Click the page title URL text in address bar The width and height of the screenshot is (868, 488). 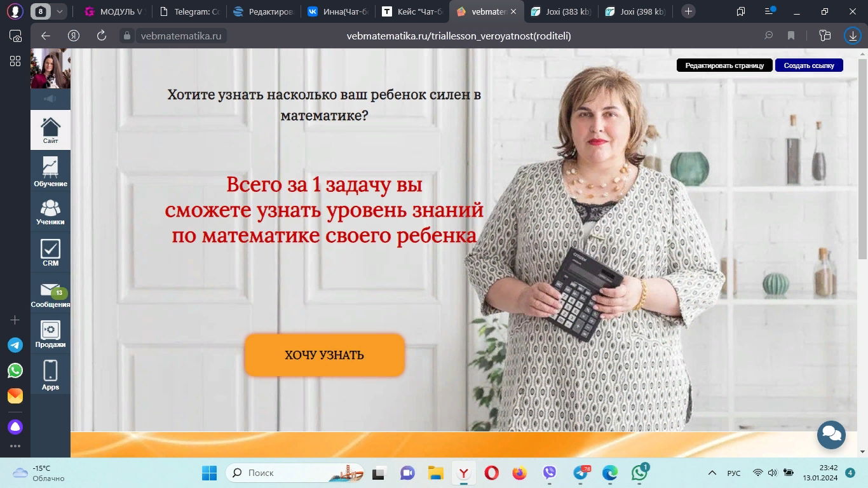pyautogui.click(x=459, y=36)
